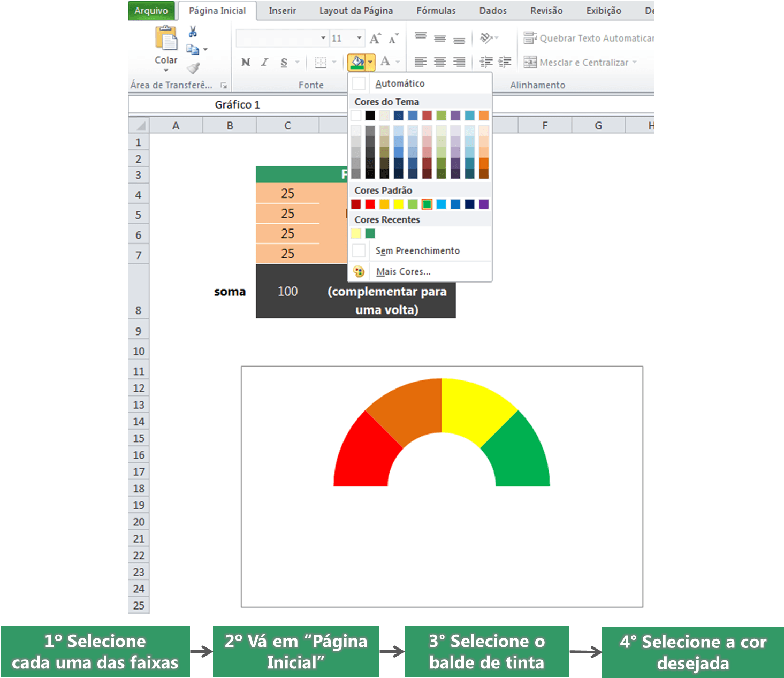Open the font color dropdown arrow

tap(398, 62)
